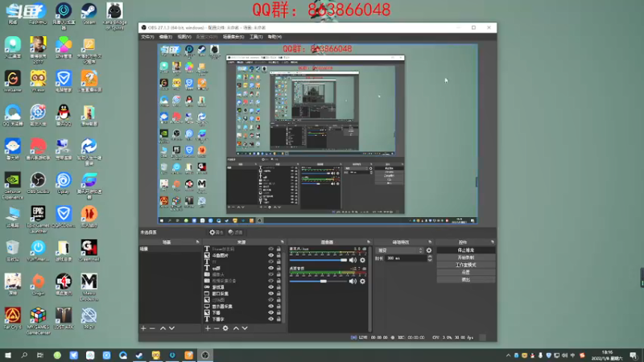Select the Uplay desktop icon
The image size is (644, 362).
click(64, 183)
